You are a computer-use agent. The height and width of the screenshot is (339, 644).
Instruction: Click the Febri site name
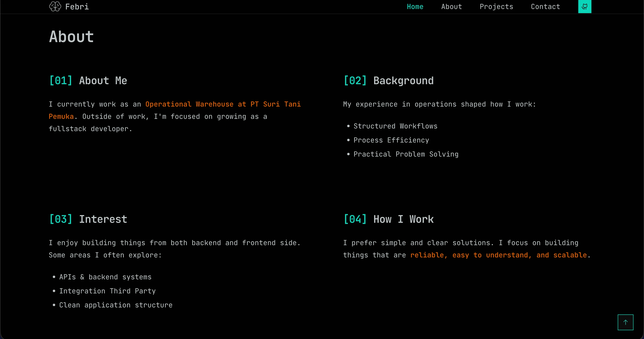tap(77, 7)
